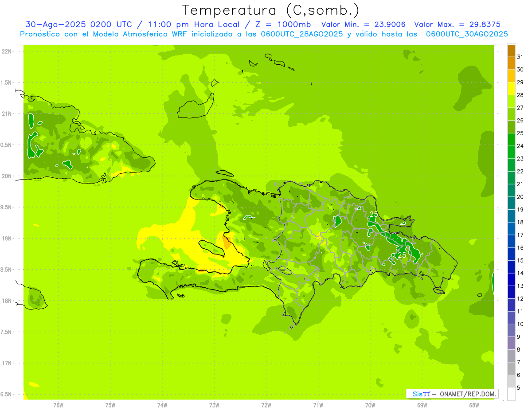Click the 19N latitude axis label
This screenshot has width=532, height=411.
[x=7, y=239]
